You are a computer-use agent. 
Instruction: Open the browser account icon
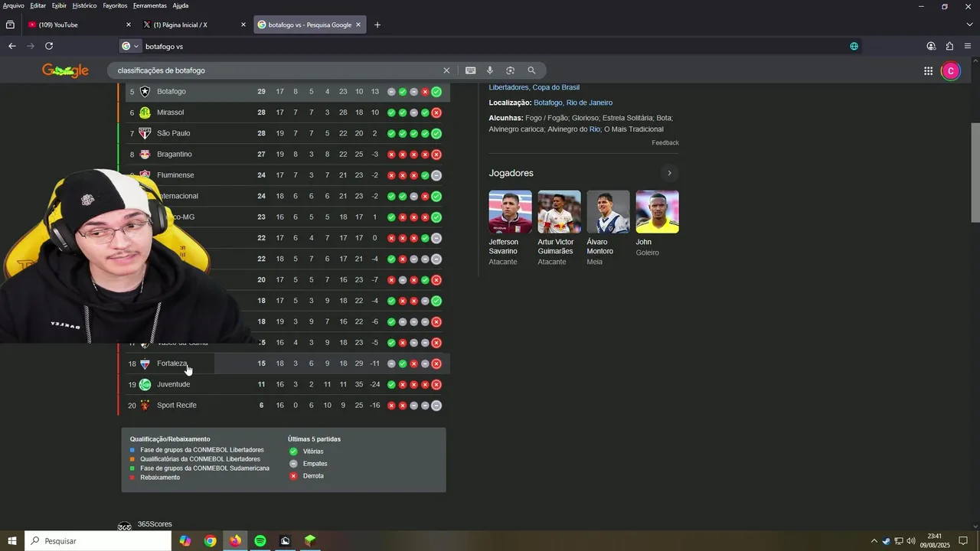pyautogui.click(x=931, y=46)
